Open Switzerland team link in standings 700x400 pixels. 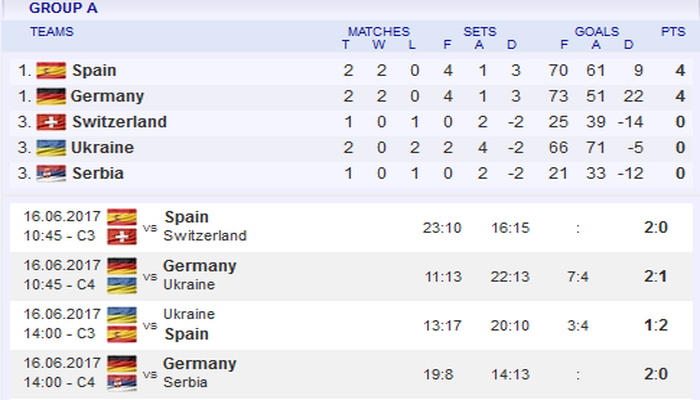(x=119, y=122)
